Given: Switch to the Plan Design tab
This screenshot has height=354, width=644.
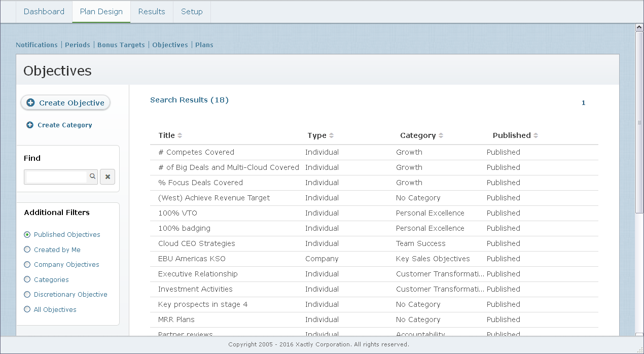Looking at the screenshot, I should pyautogui.click(x=101, y=12).
